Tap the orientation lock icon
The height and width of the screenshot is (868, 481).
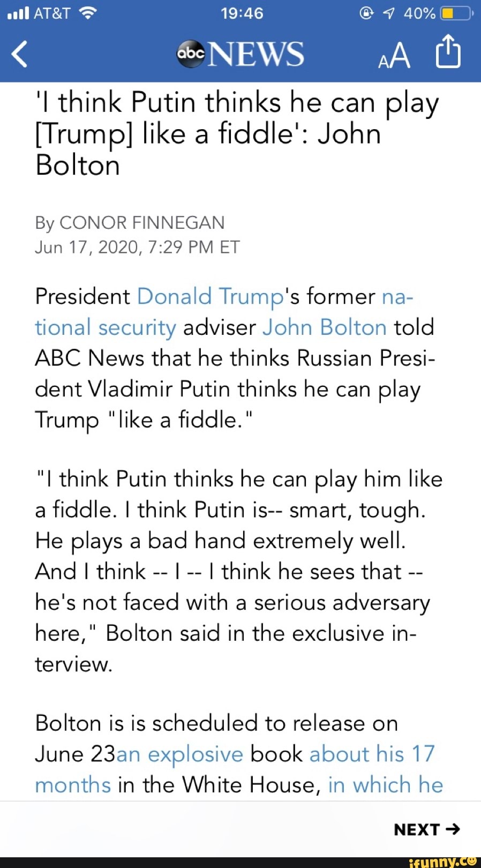(366, 13)
